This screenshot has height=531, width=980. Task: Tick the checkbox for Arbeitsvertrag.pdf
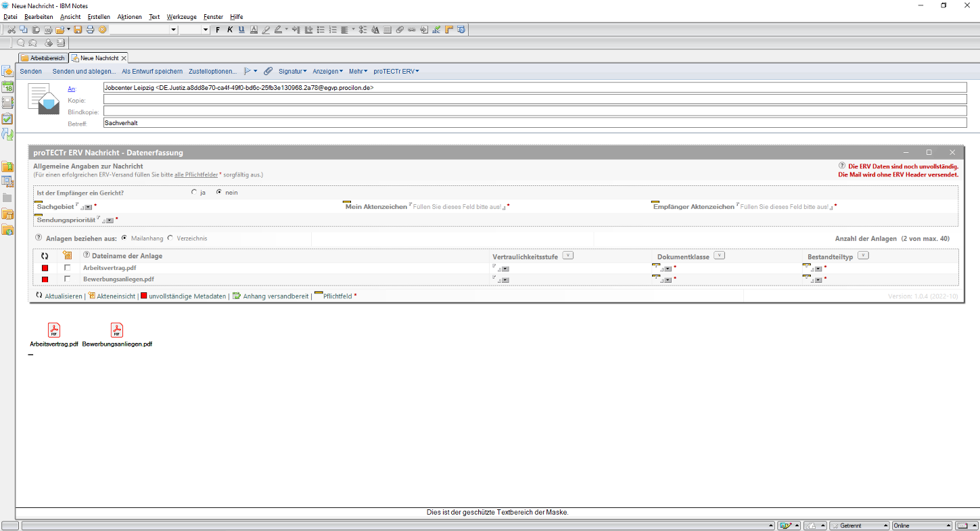click(x=67, y=268)
